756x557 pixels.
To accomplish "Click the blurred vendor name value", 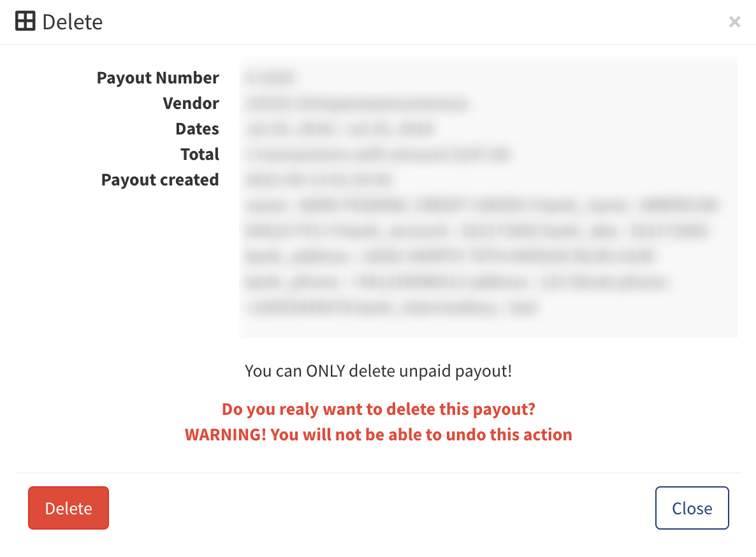I will click(357, 103).
